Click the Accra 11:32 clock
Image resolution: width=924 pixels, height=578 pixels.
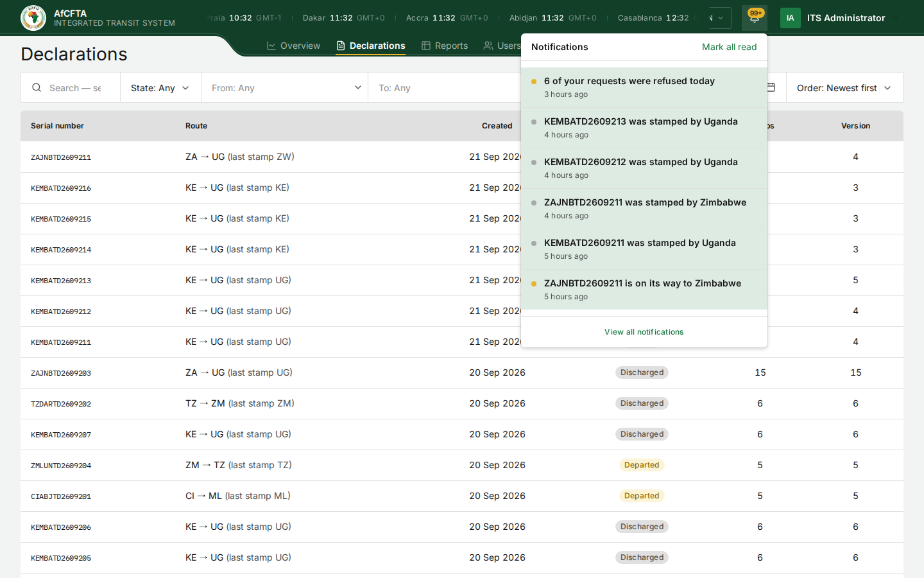pos(447,18)
